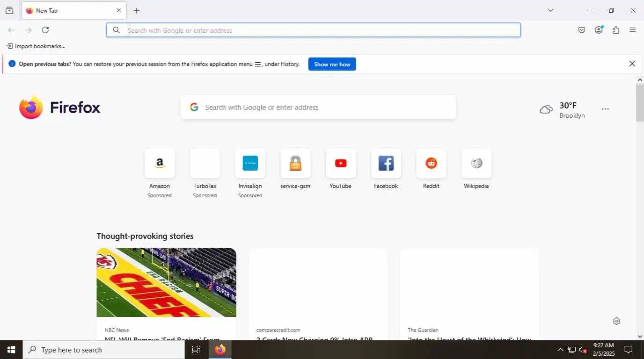Click the Windows taskbar search box
644x359 pixels.
click(104, 350)
